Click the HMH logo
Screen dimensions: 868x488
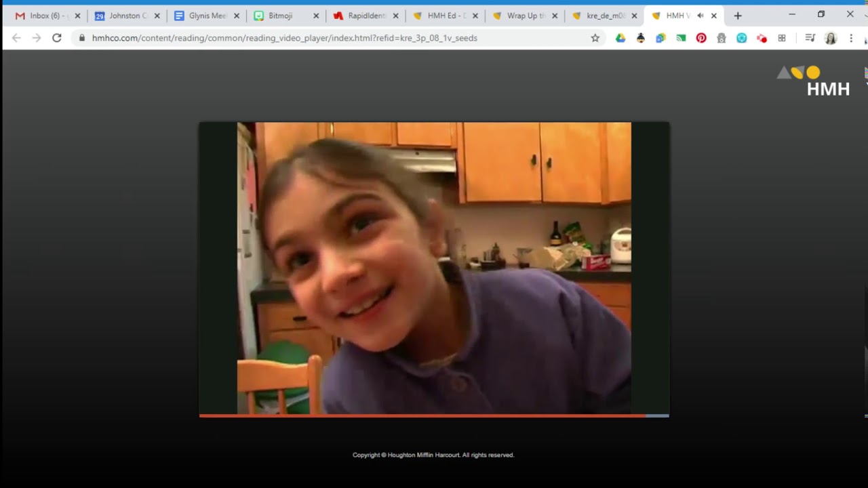(x=813, y=81)
